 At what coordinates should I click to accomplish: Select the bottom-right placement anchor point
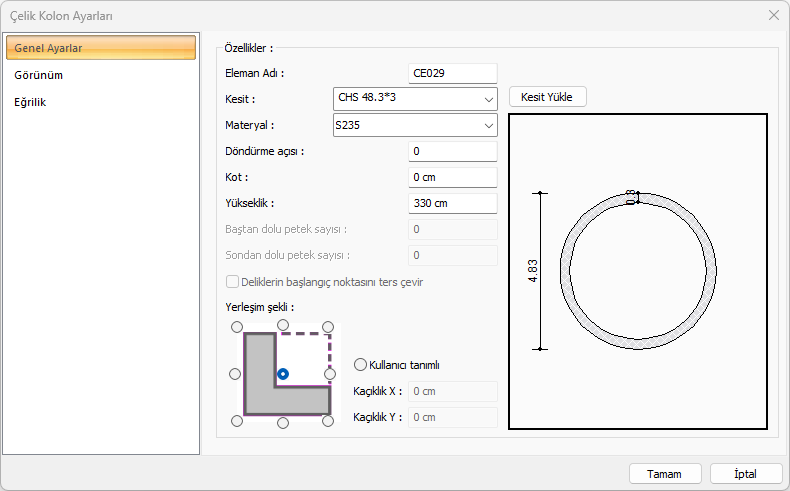[329, 422]
